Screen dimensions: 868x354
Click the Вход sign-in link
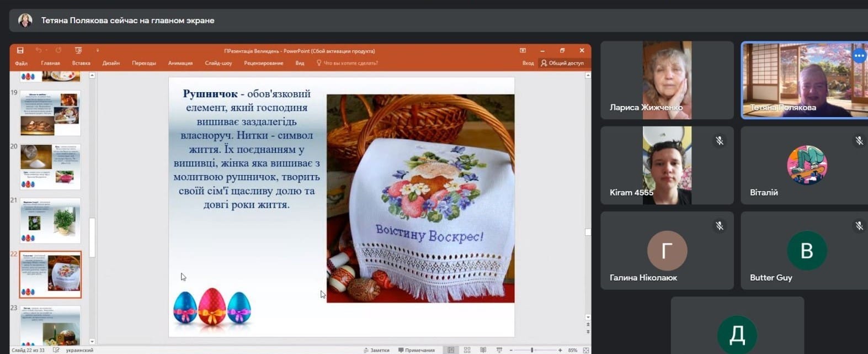point(528,63)
